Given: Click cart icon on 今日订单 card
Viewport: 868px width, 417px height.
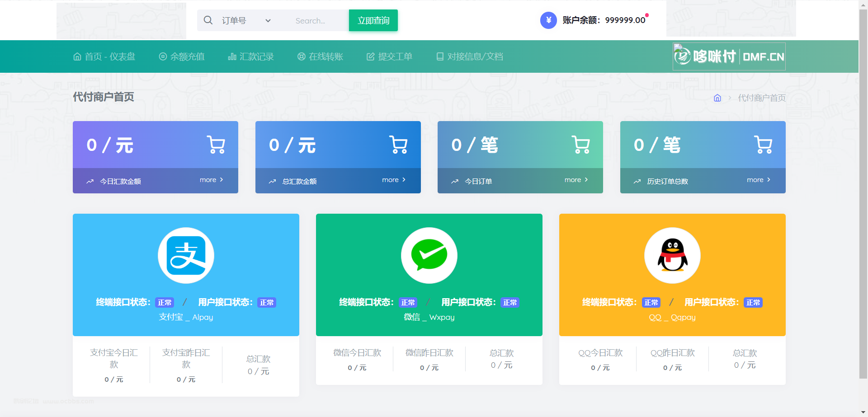Looking at the screenshot, I should pyautogui.click(x=581, y=145).
